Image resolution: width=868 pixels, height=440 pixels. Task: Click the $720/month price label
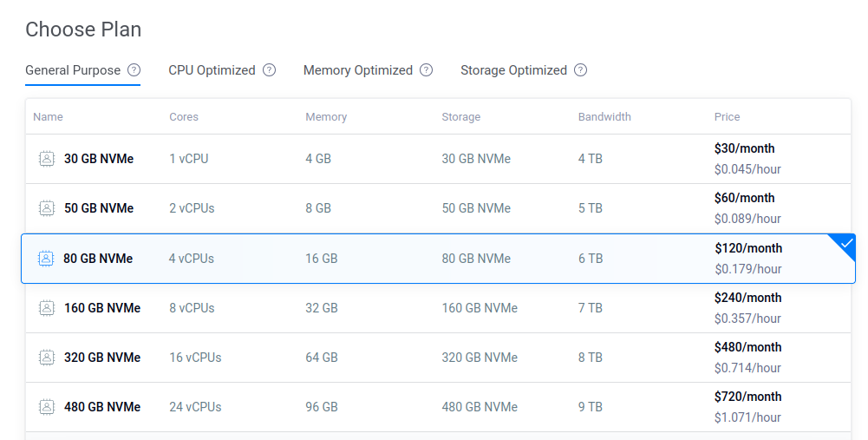747,397
